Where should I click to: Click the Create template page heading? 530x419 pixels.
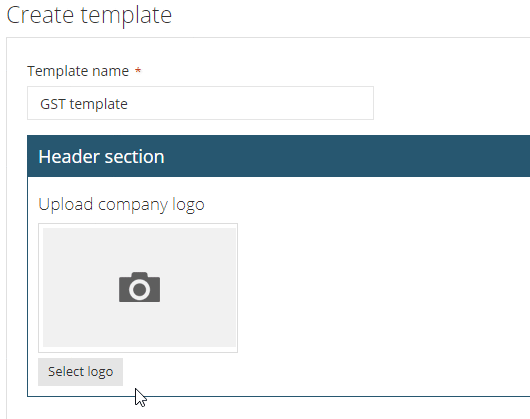[x=89, y=15]
